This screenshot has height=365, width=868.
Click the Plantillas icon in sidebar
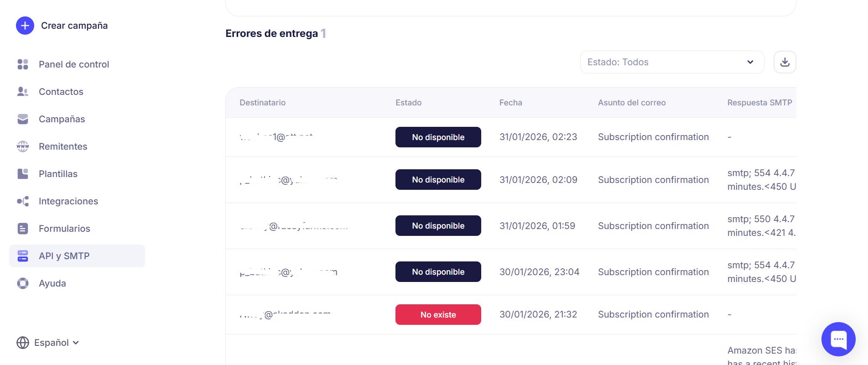pos(23,174)
